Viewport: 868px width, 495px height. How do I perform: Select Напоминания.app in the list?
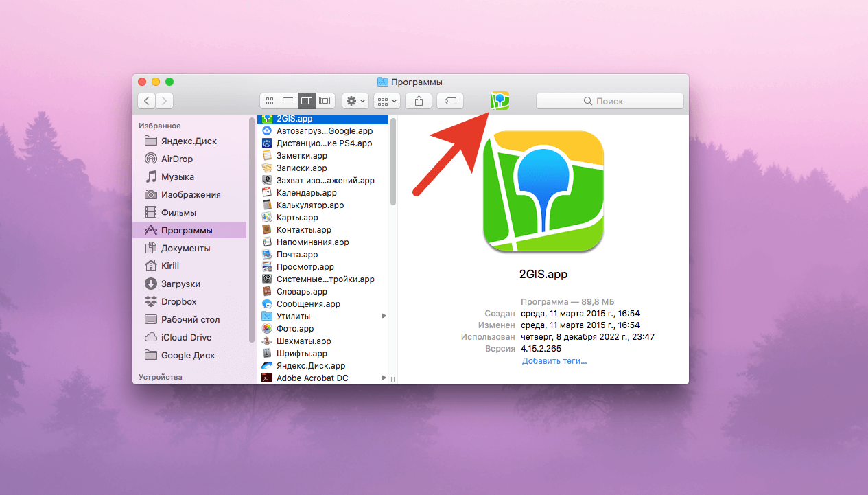point(322,242)
